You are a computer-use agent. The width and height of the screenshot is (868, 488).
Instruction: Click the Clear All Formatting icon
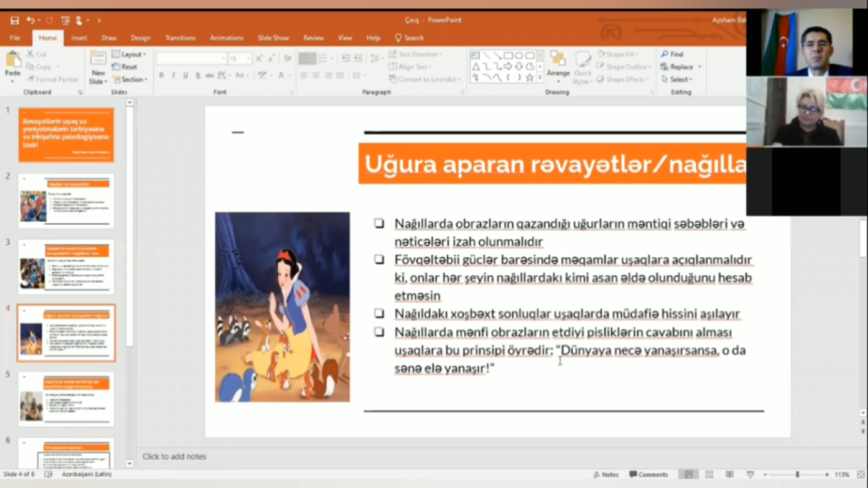[287, 58]
